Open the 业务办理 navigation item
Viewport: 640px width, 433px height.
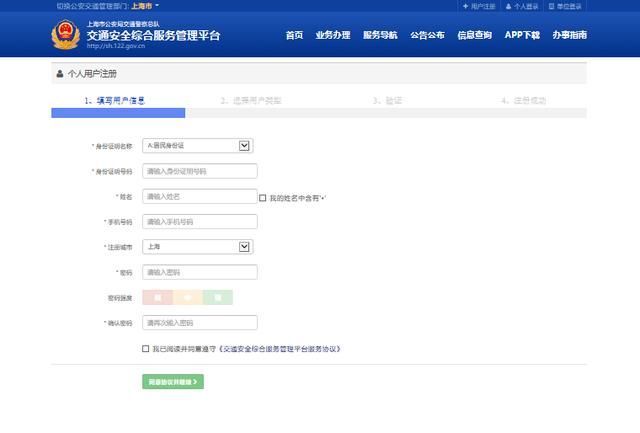333,35
